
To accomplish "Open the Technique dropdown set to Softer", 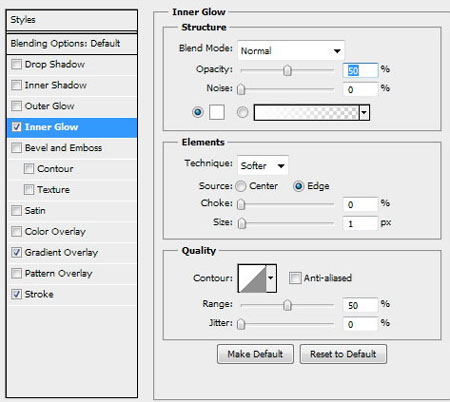I will click(263, 165).
